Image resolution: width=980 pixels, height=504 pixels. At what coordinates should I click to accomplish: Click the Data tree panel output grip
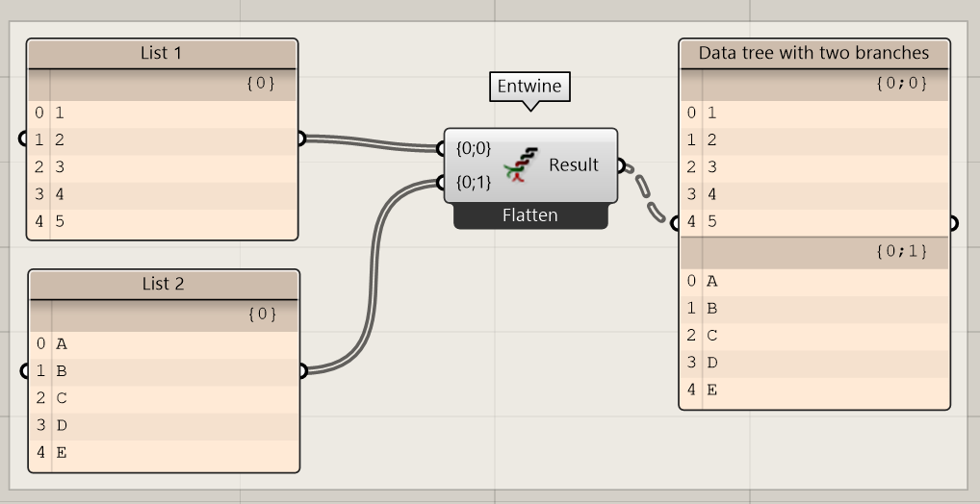(952, 223)
